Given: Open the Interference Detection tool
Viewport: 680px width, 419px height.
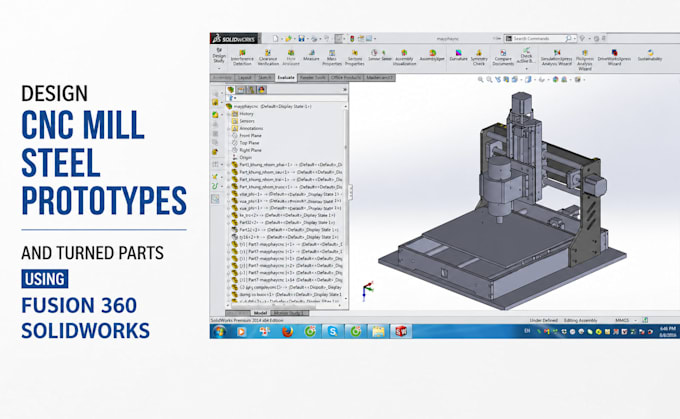Looking at the screenshot, I should coord(242,57).
